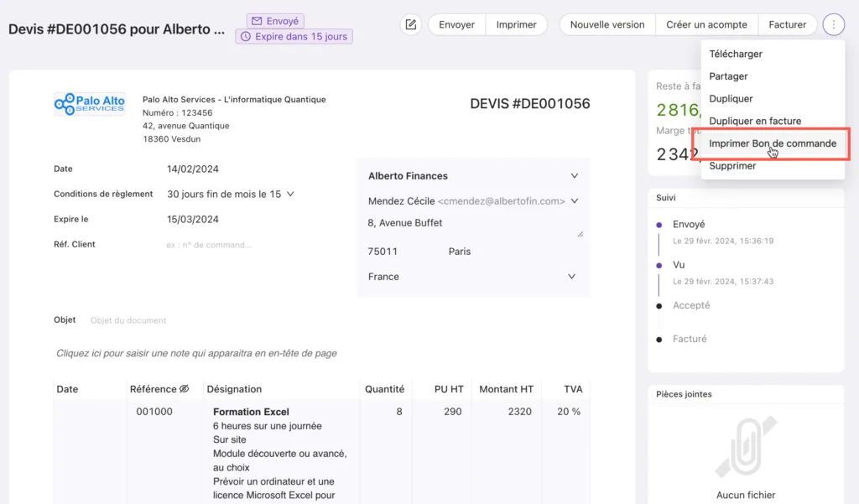
Task: Click the header note placeholder text
Action: pos(196,353)
